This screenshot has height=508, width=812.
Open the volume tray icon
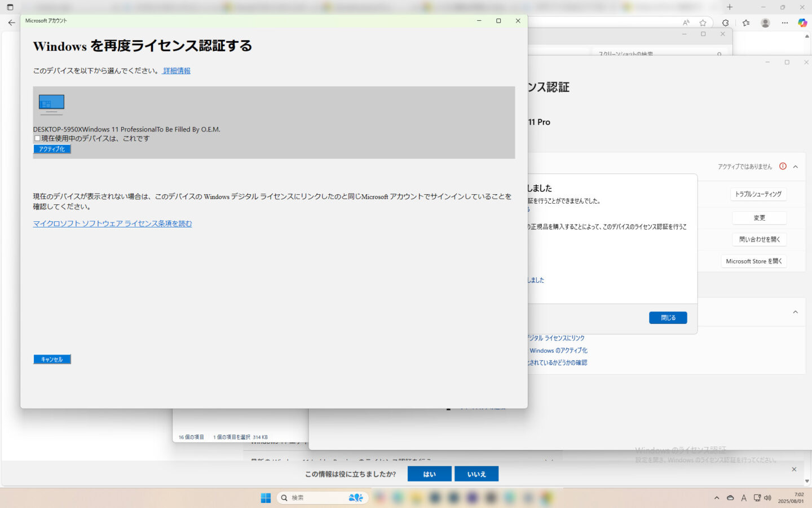click(x=767, y=498)
